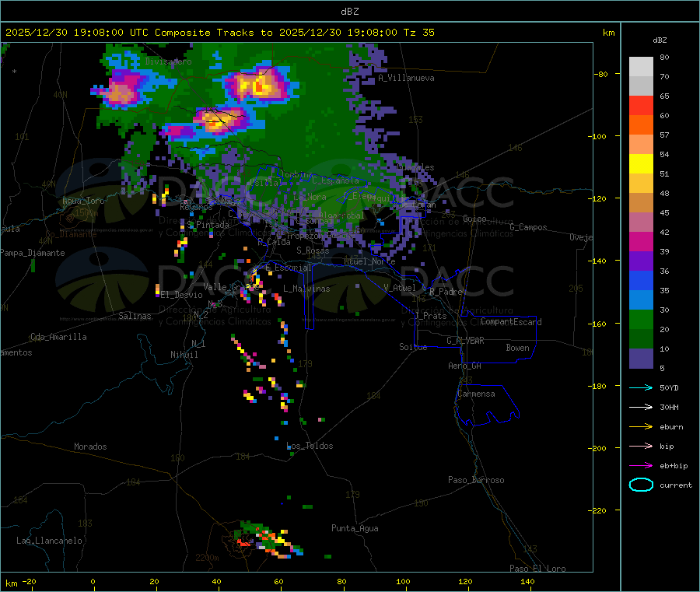
Task: Click the G_ALVEAR label
Action: click(465, 341)
